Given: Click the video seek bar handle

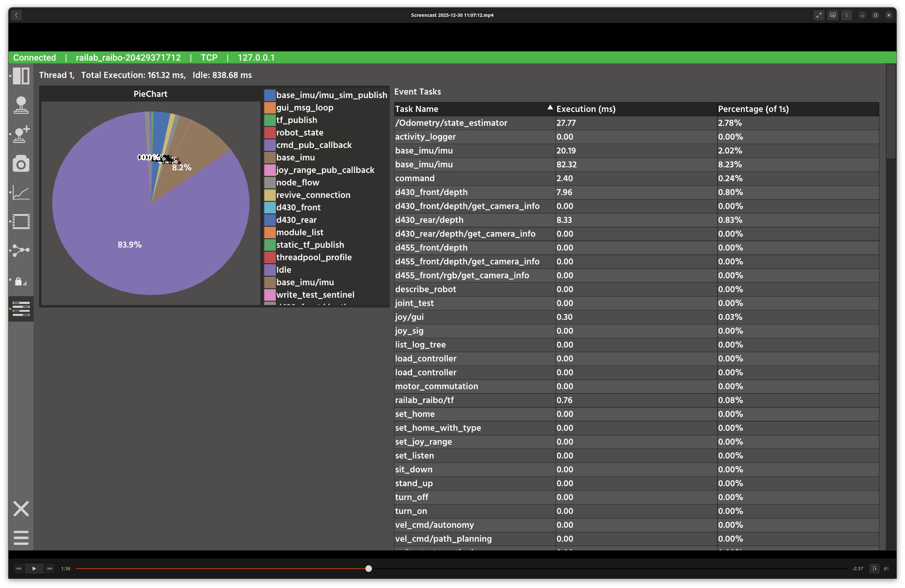Looking at the screenshot, I should [x=368, y=569].
